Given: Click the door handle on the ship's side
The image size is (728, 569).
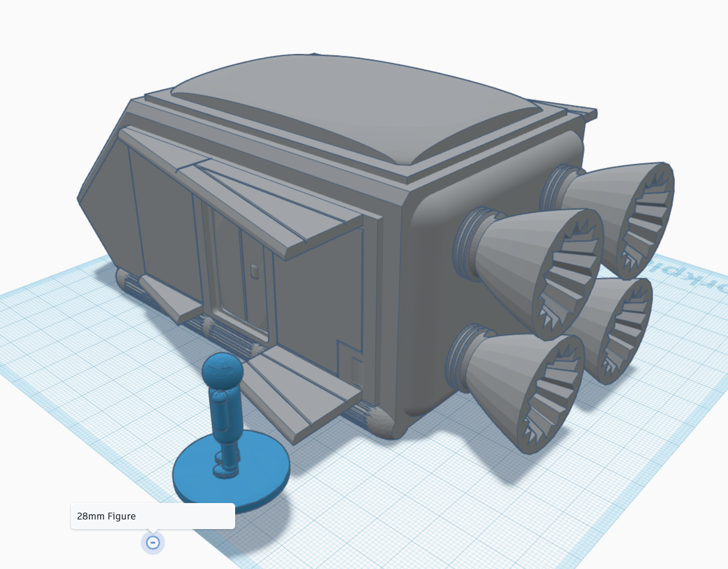Looking at the screenshot, I should pos(255,272).
